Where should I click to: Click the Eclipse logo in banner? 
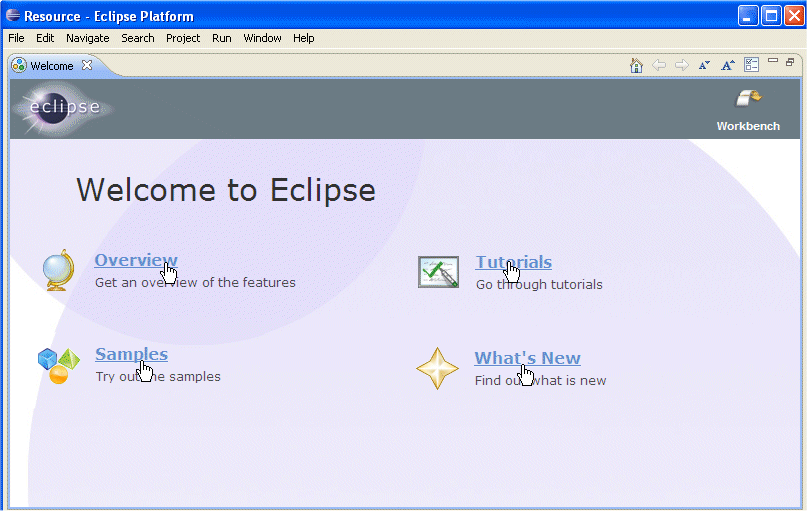pyautogui.click(x=63, y=108)
